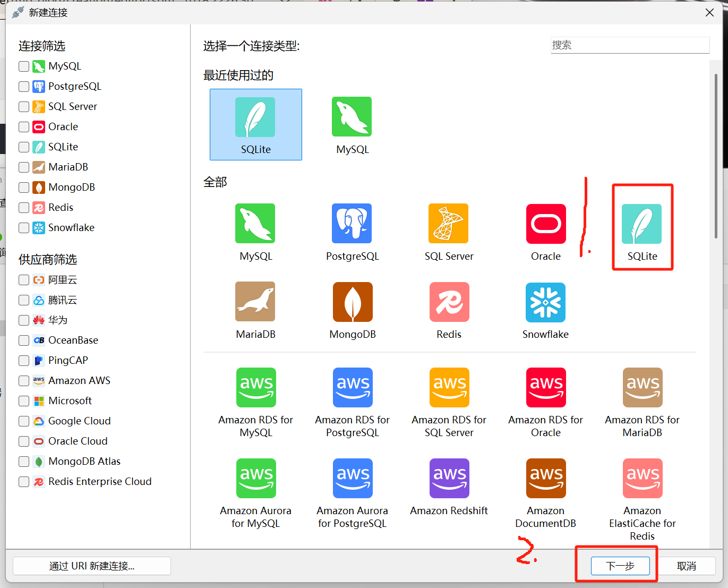The height and width of the screenshot is (588, 728).
Task: Tick the Snowflake filter checkbox
Action: click(x=24, y=228)
